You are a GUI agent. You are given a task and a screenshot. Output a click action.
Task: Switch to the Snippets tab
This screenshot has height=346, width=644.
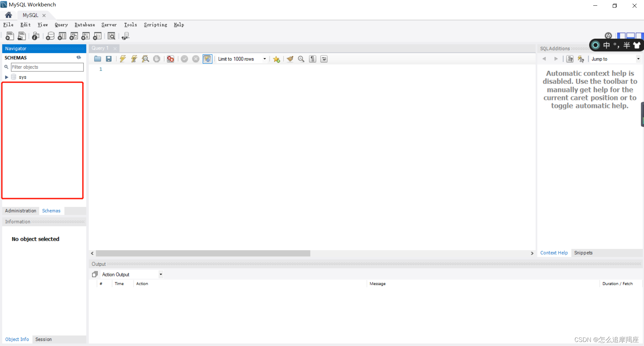coord(583,253)
